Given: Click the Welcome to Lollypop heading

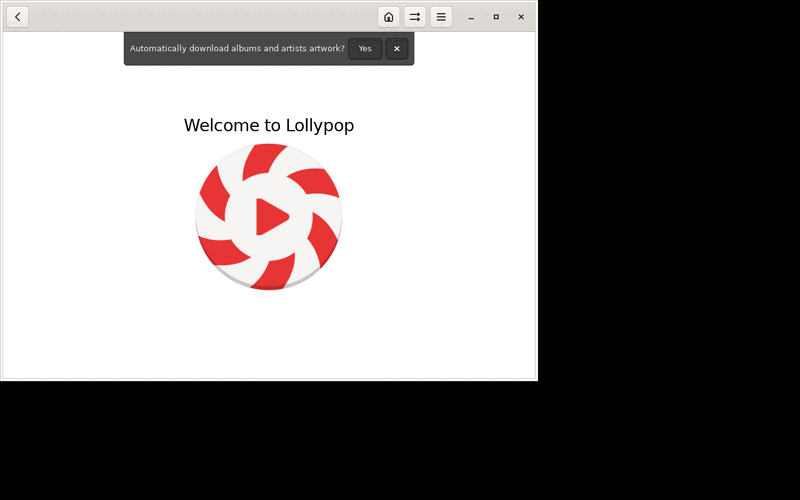Looking at the screenshot, I should [269, 125].
